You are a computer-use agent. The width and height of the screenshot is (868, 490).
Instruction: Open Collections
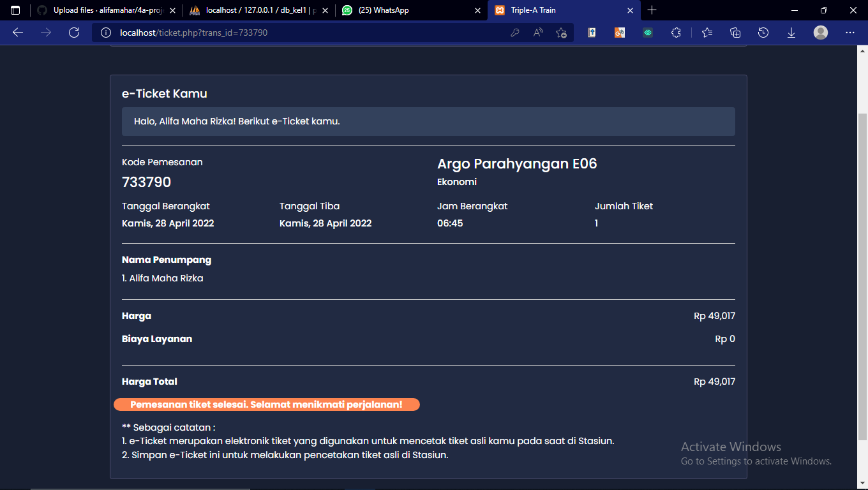click(x=735, y=32)
